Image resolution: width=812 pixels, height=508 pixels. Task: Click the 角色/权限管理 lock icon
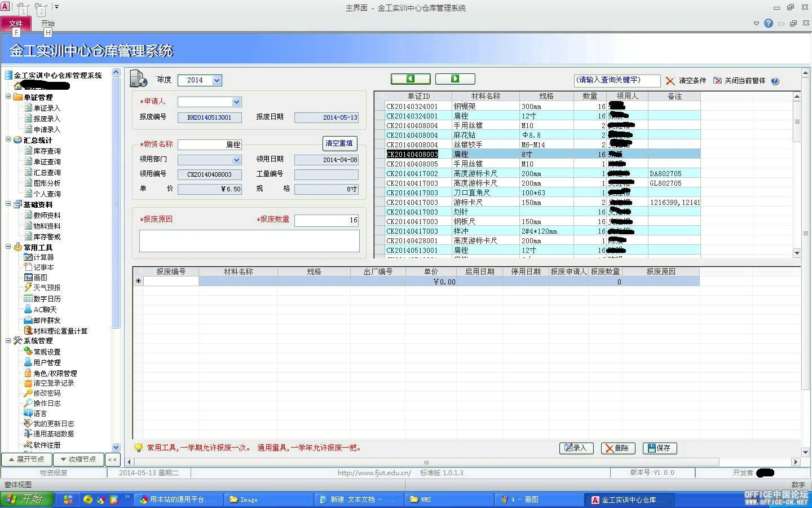pyautogui.click(x=28, y=373)
